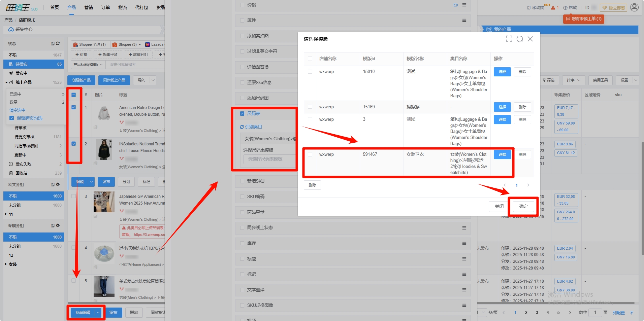Click the 识别类目 refresh icon
Screen dimensions: 644x321
241,127
